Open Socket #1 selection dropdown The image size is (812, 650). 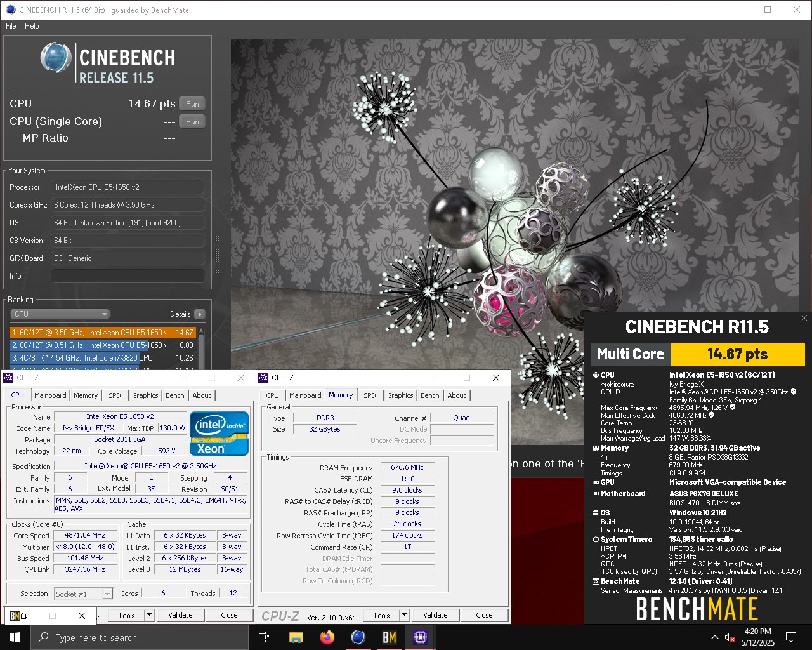(83, 594)
